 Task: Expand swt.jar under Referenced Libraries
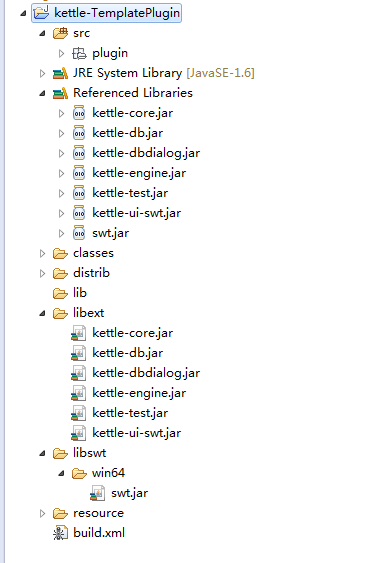pyautogui.click(x=61, y=234)
